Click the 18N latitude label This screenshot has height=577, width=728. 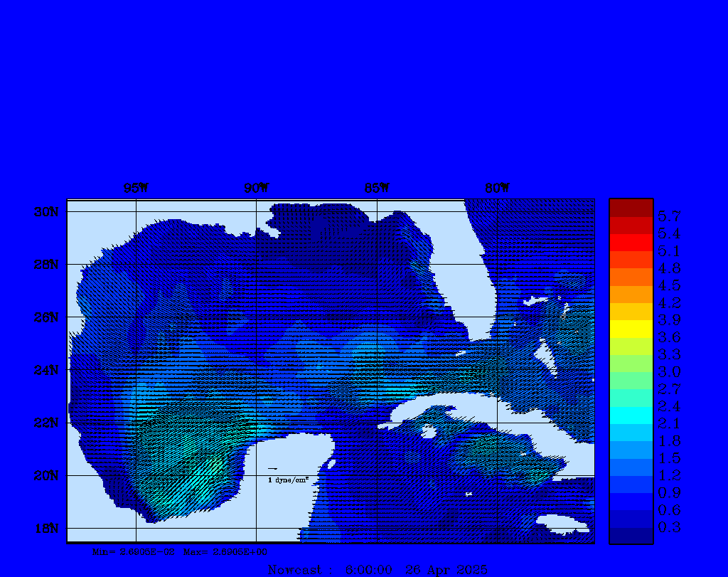pyautogui.click(x=48, y=528)
